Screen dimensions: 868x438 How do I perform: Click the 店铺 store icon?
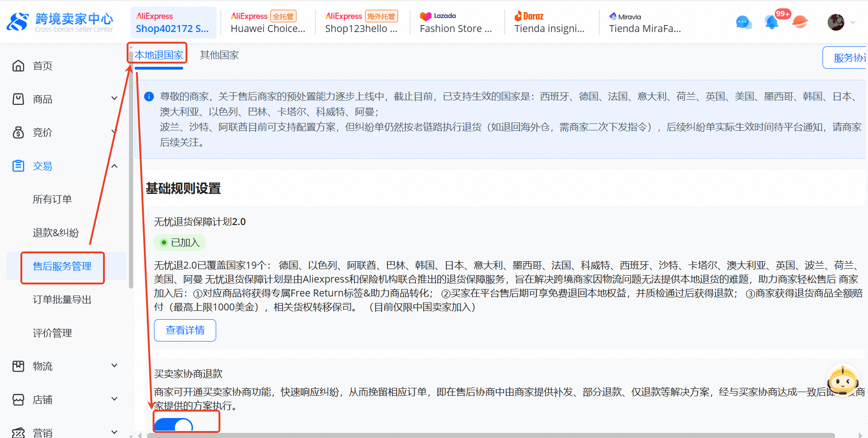[18, 399]
